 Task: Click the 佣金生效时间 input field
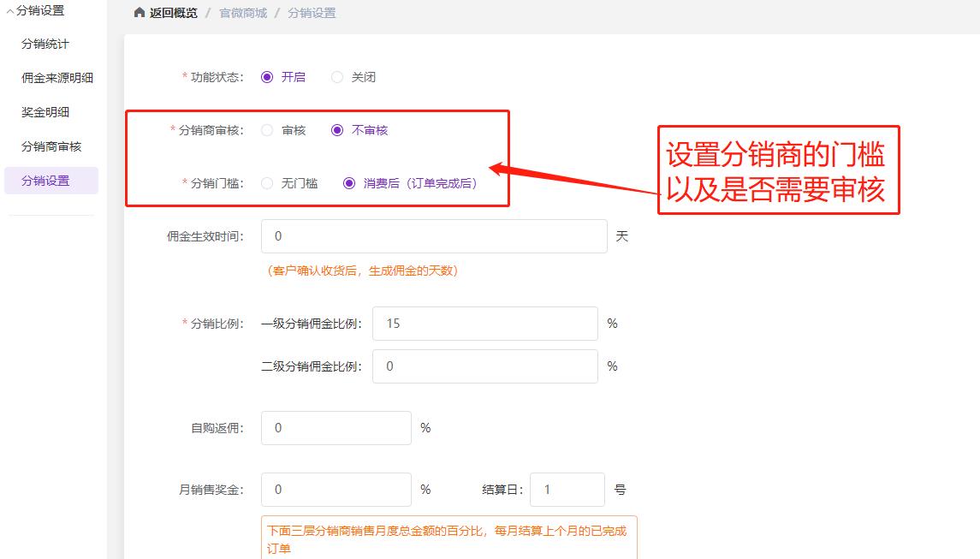click(432, 236)
